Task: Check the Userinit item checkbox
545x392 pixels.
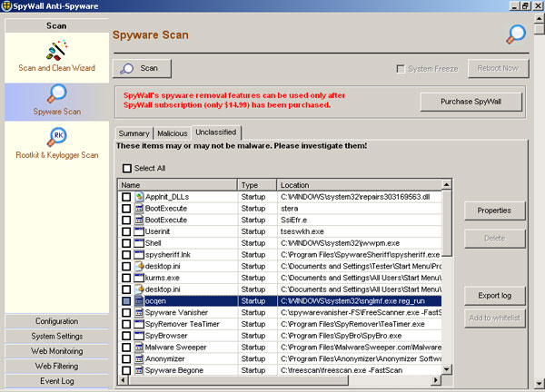Action: pyautogui.click(x=126, y=231)
